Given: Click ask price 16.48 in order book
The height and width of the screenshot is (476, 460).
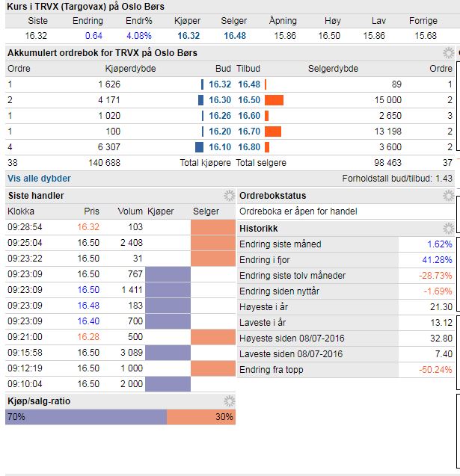Looking at the screenshot, I should coord(249,84).
